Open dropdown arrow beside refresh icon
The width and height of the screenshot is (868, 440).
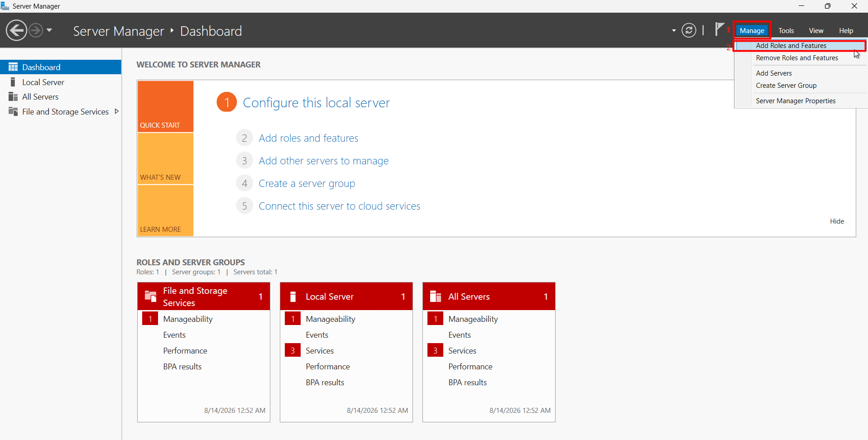click(x=674, y=31)
